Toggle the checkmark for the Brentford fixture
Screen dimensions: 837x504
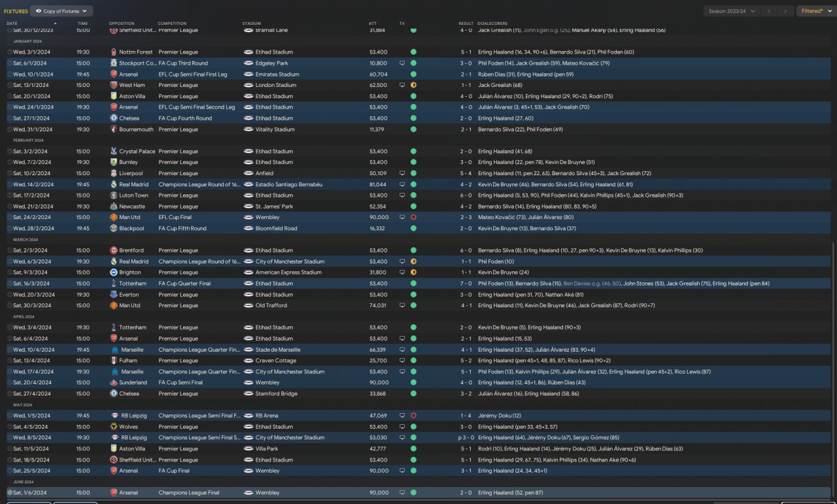[10, 250]
